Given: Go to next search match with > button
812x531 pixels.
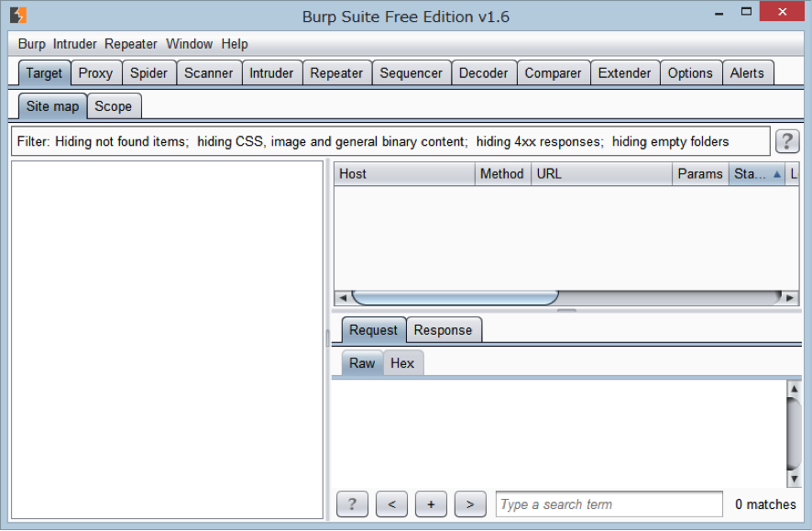Looking at the screenshot, I should (470, 504).
